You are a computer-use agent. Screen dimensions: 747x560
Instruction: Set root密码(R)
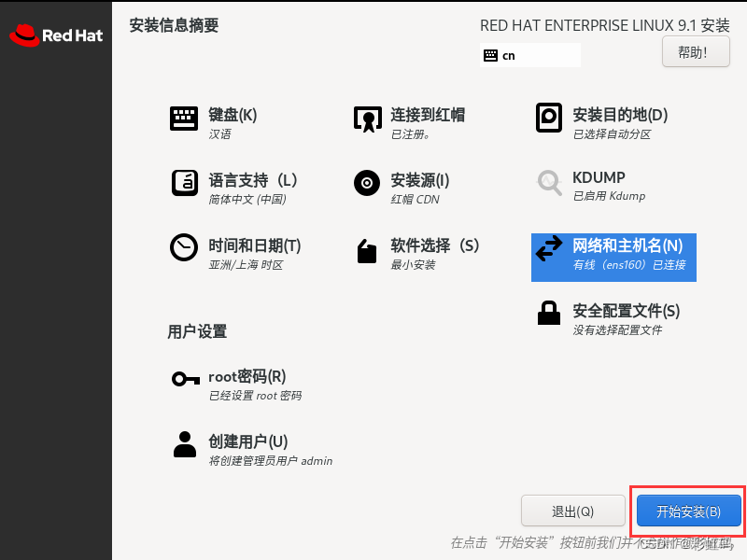247,377
